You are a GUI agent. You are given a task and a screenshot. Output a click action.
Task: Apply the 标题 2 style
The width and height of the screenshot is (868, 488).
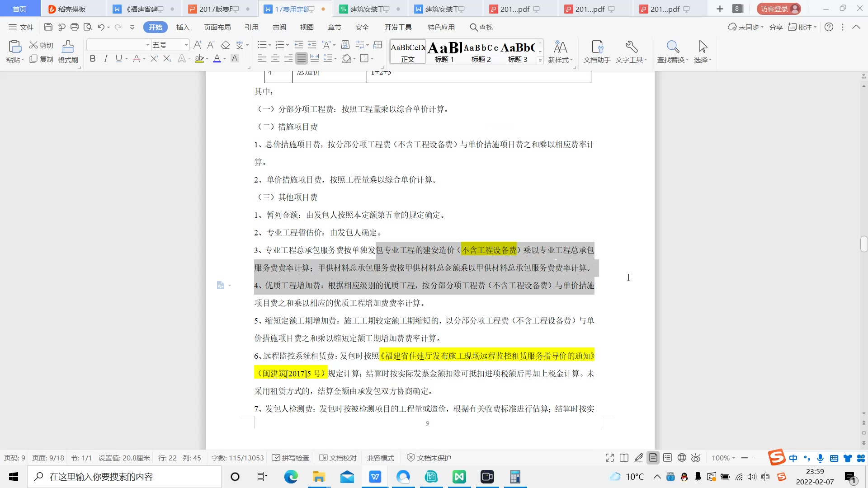tap(481, 52)
